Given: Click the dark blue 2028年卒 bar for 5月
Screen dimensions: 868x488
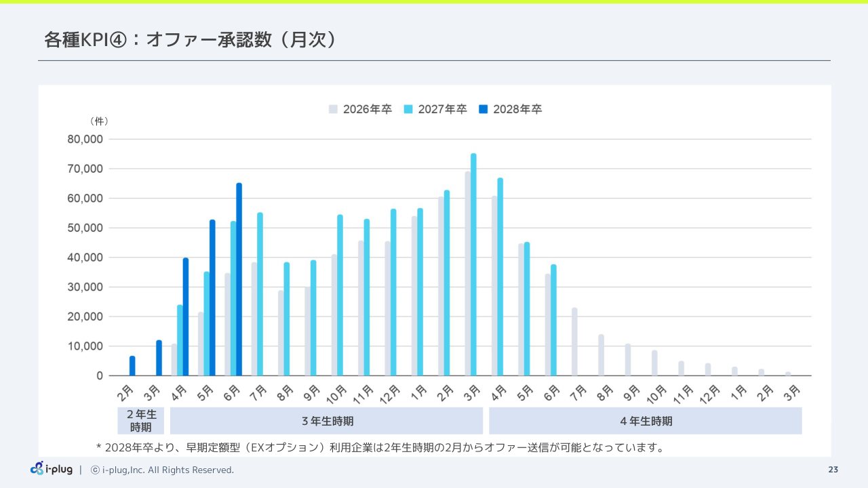Looking at the screenshot, I should click(x=212, y=298).
